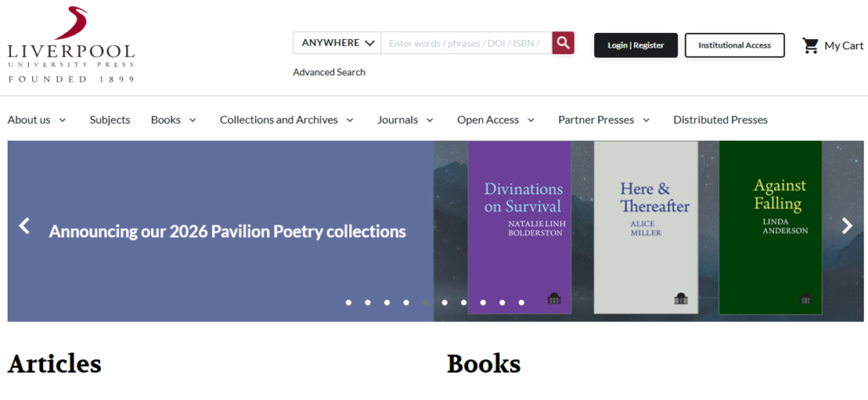Open the Divinations on Survival book cover
This screenshot has width=868, height=400.
point(520,227)
